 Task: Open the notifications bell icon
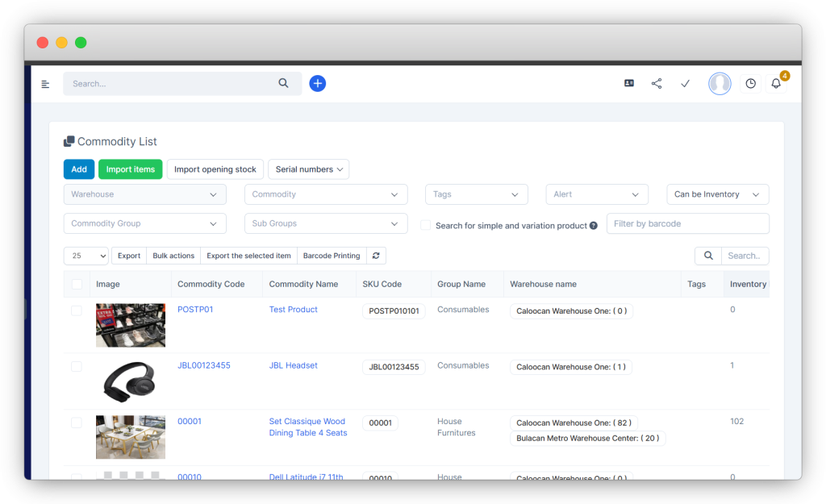point(776,84)
